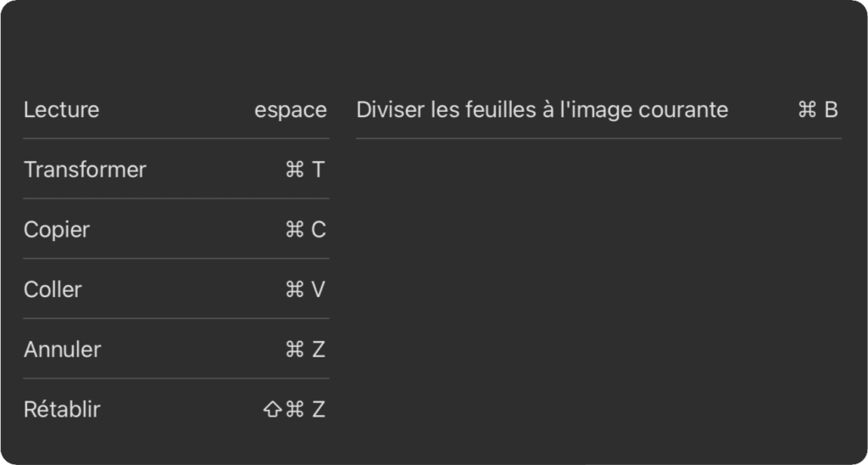
Task: Click the Rétablir shortcut label
Action: pos(62,410)
